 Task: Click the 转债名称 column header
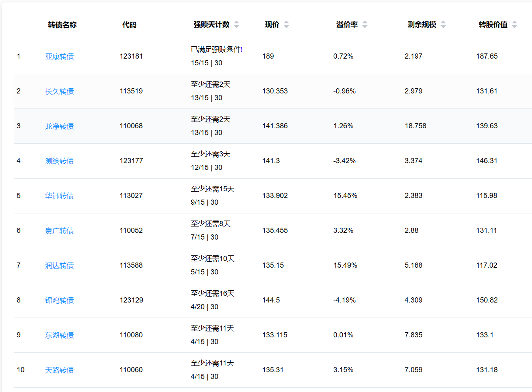point(62,25)
